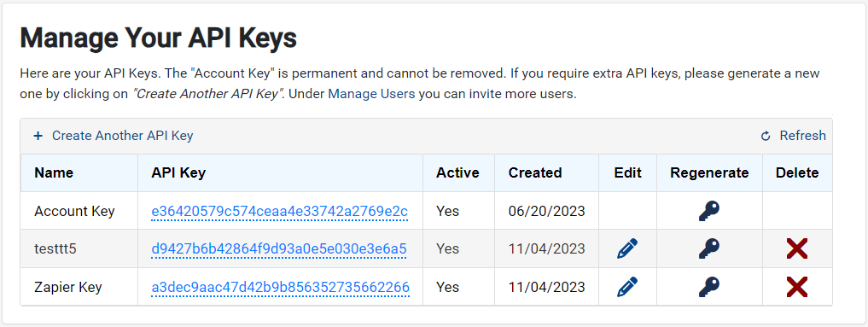868x327 pixels.
Task: Click the Refresh text link
Action: pyautogui.click(x=802, y=136)
